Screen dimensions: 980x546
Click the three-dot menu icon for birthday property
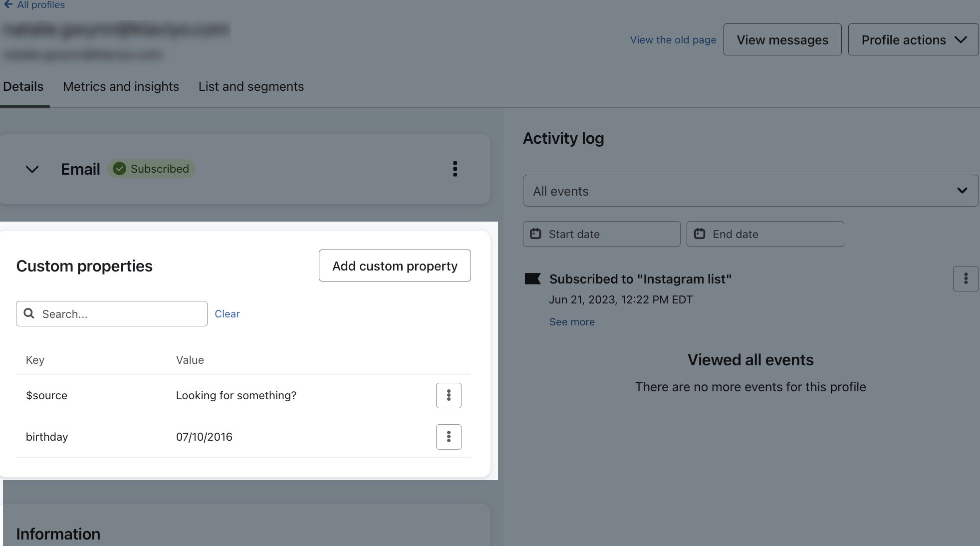point(448,436)
